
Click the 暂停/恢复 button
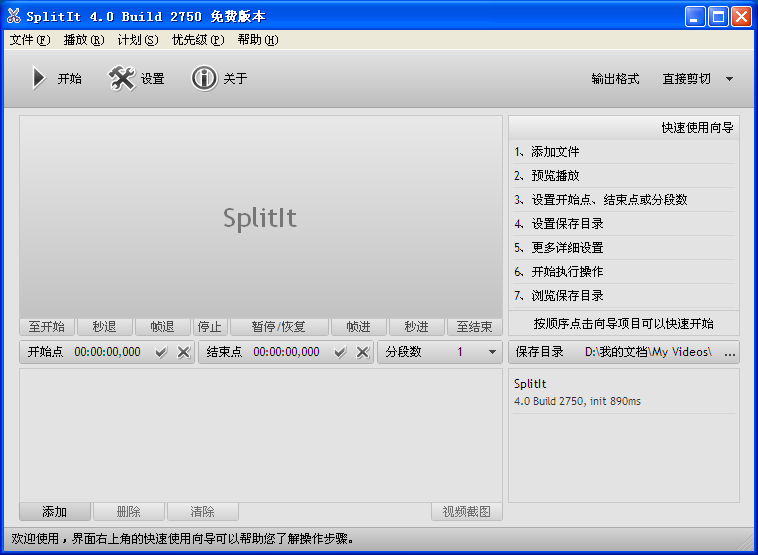tap(279, 327)
